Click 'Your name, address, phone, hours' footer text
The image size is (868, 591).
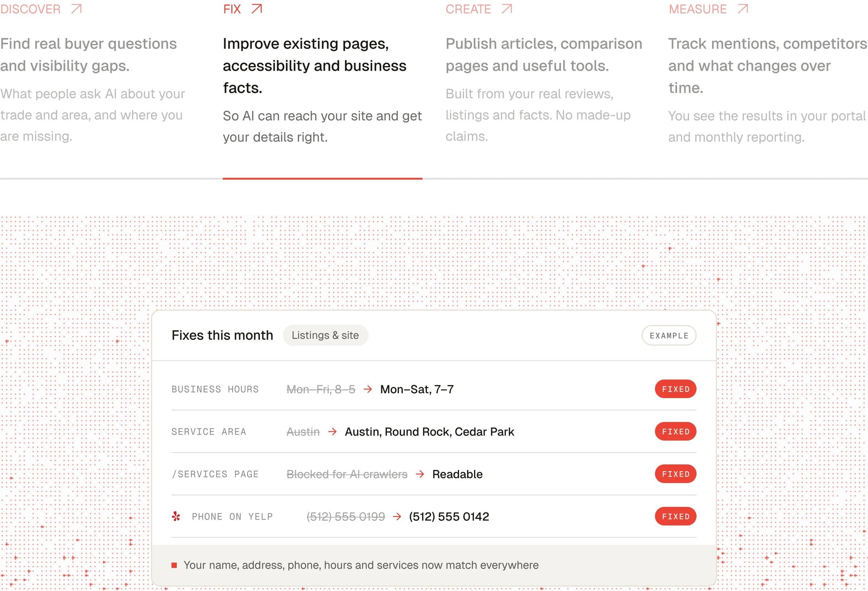tap(361, 565)
